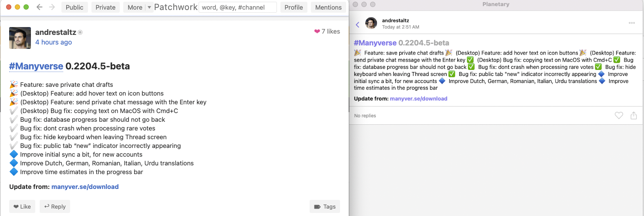Open the andrestaltz name in Planetary
This screenshot has height=216, width=644.
(x=395, y=21)
